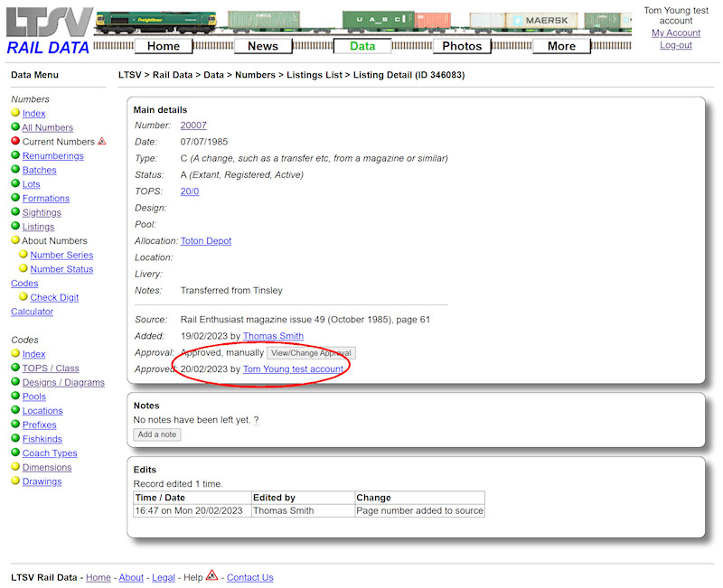The width and height of the screenshot is (723, 588).
Task: Click the yellow bullet beside Number Series
Action: 23,255
